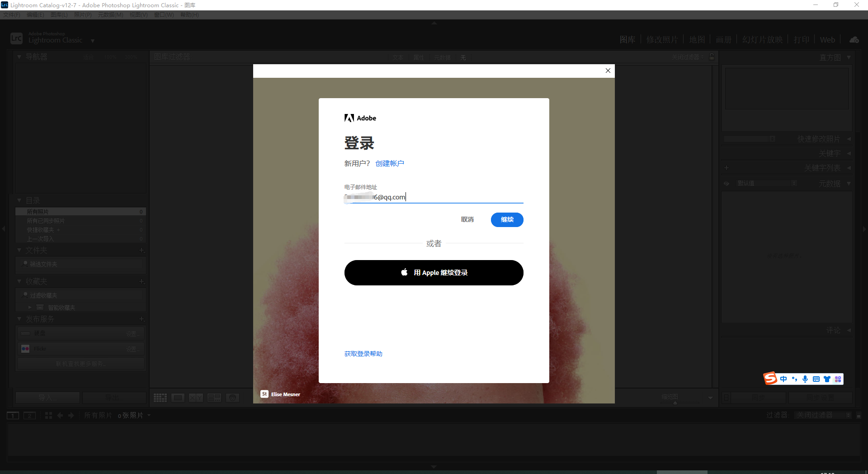The height and width of the screenshot is (474, 868).
Task: Toggle the filter lock icon
Action: [712, 57]
